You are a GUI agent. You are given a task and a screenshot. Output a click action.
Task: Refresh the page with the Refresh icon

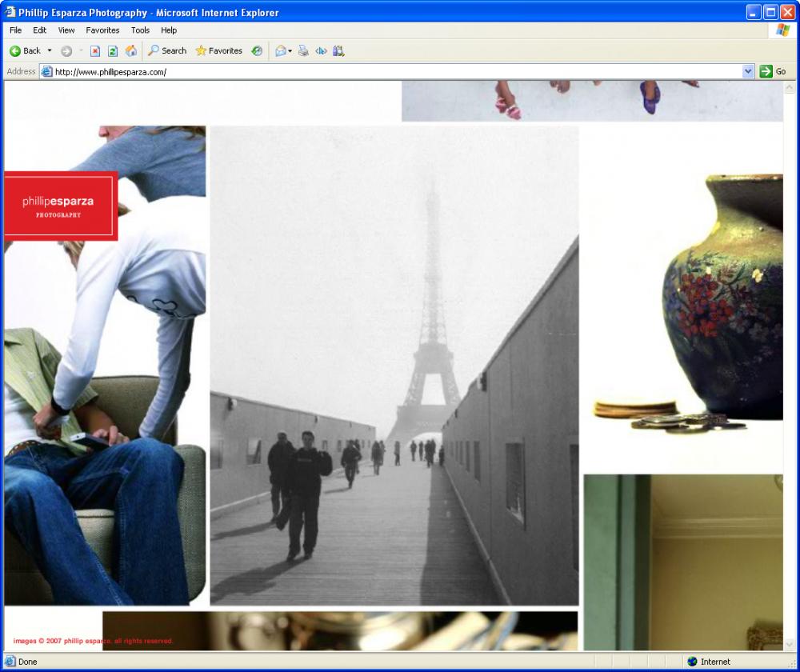pyautogui.click(x=113, y=50)
